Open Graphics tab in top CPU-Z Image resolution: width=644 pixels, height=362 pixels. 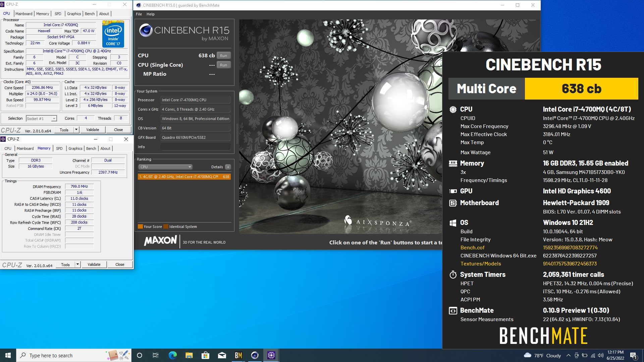[74, 14]
